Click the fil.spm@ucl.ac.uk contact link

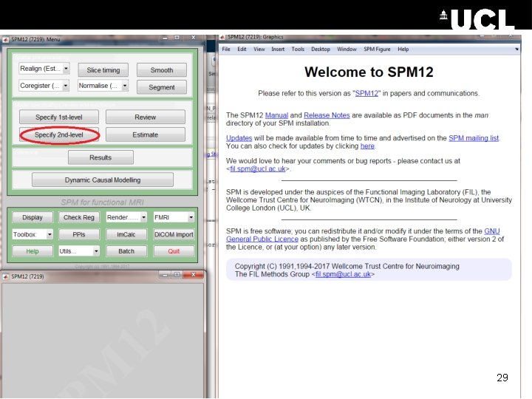tap(258, 168)
